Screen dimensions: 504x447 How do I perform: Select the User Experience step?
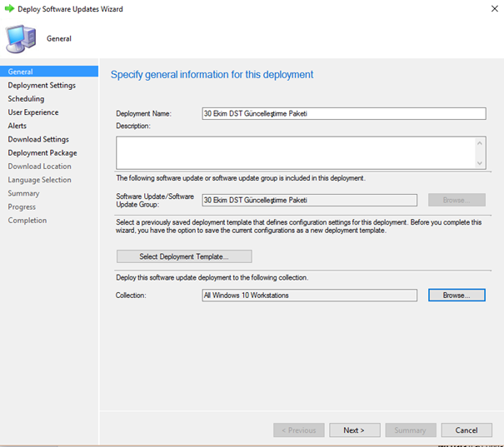(x=33, y=112)
